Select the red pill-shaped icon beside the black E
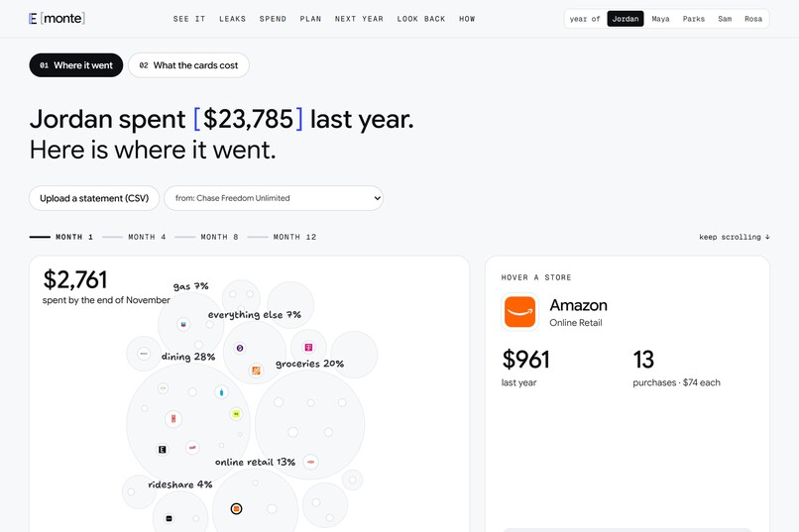Image resolution: width=799 pixels, height=532 pixels. tap(192, 448)
